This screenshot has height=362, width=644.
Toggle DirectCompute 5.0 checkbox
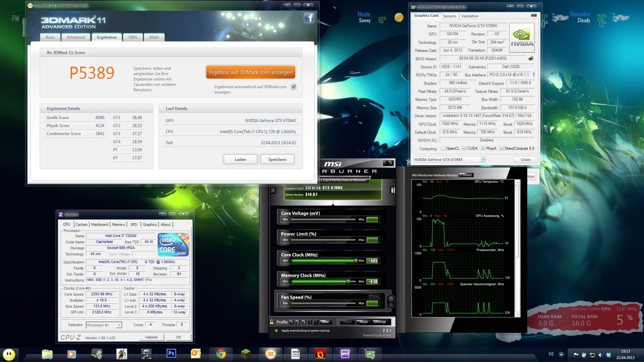502,148
